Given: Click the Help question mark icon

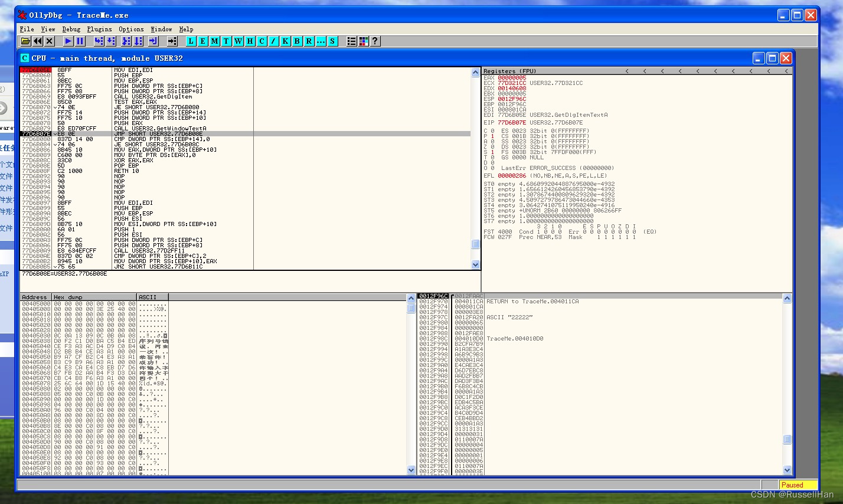Looking at the screenshot, I should [375, 41].
